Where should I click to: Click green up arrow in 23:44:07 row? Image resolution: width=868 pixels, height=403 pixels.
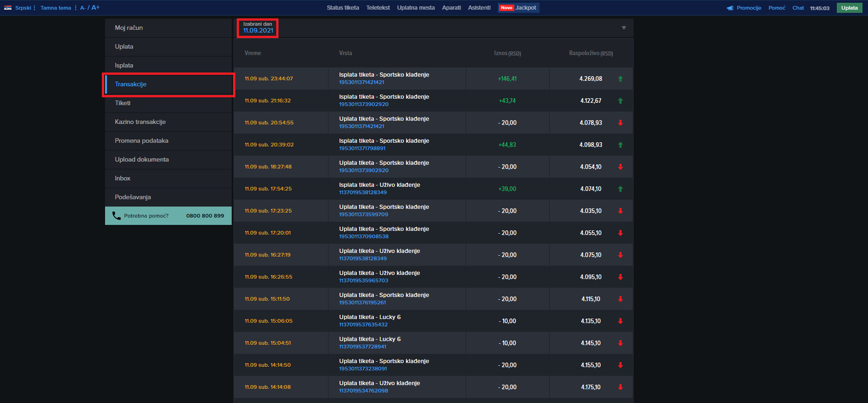[x=620, y=79]
